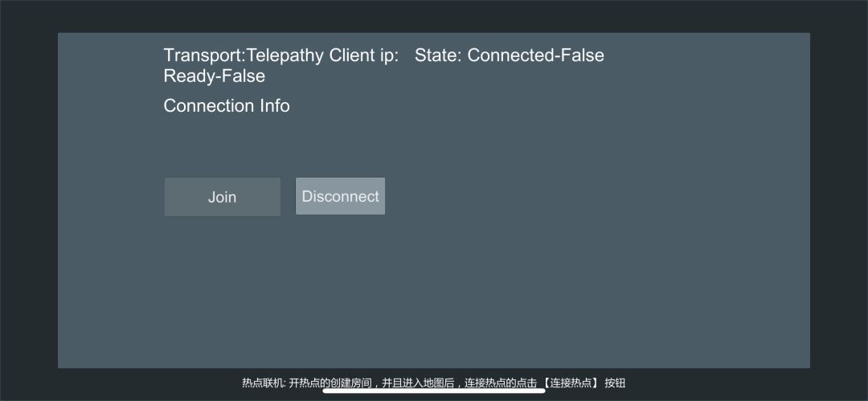Tap the "Connected-False" status text

(x=536, y=55)
